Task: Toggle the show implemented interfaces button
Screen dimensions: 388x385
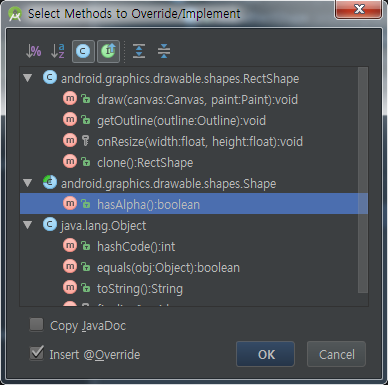Action: [108, 51]
